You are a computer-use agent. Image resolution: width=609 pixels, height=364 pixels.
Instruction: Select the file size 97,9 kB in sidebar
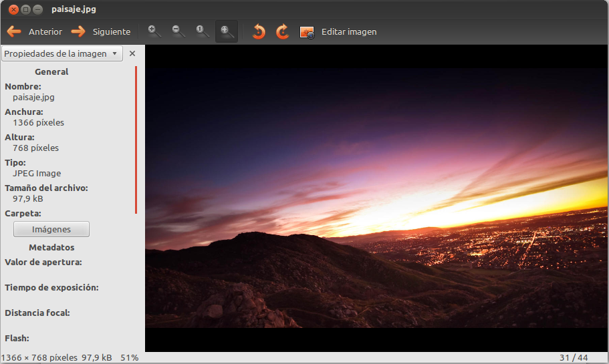28,198
